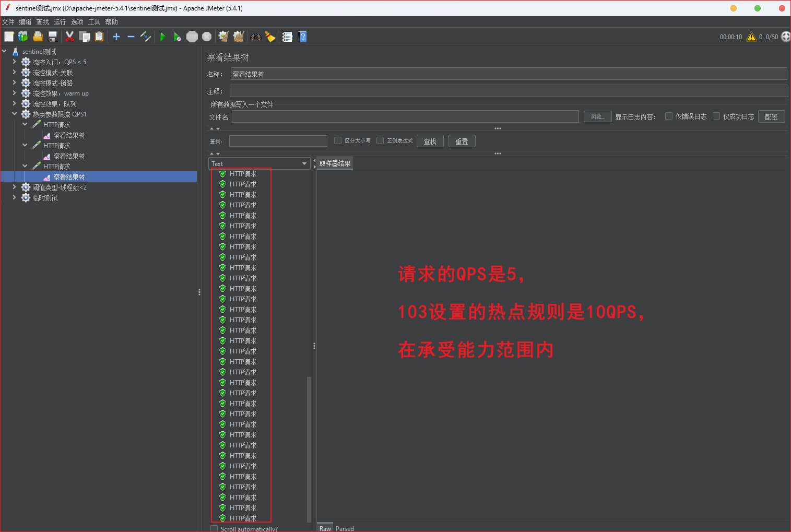Select sentinel测试 root node

tap(39, 51)
